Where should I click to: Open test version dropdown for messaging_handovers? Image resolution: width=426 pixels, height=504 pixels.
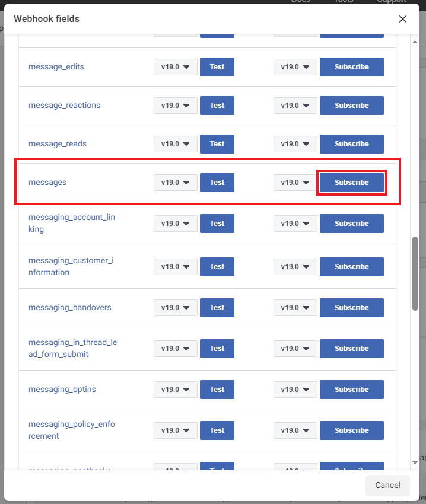175,308
